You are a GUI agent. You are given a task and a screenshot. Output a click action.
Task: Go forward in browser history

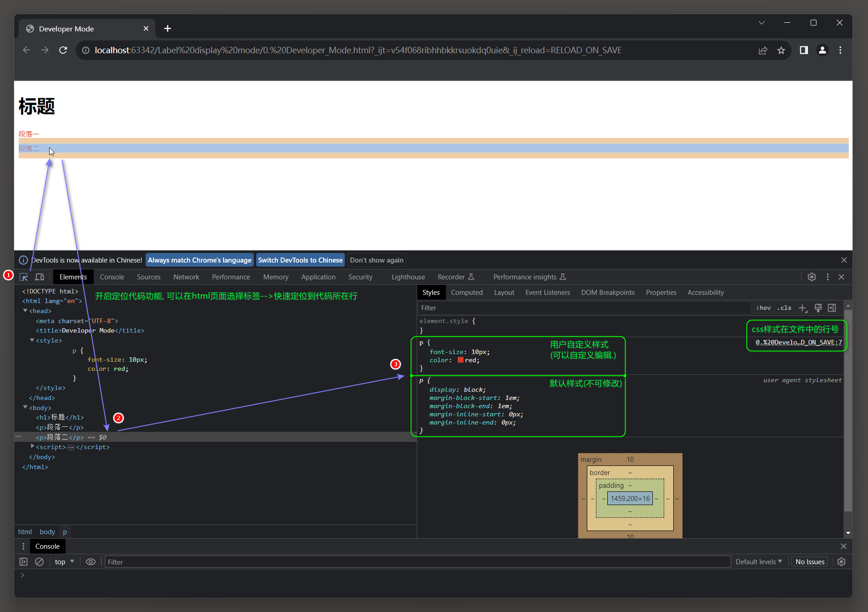45,50
